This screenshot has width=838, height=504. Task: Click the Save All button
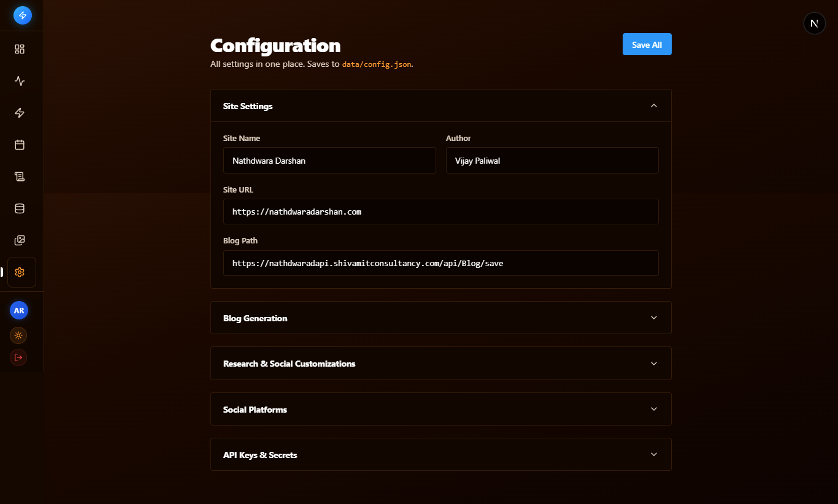click(x=647, y=44)
